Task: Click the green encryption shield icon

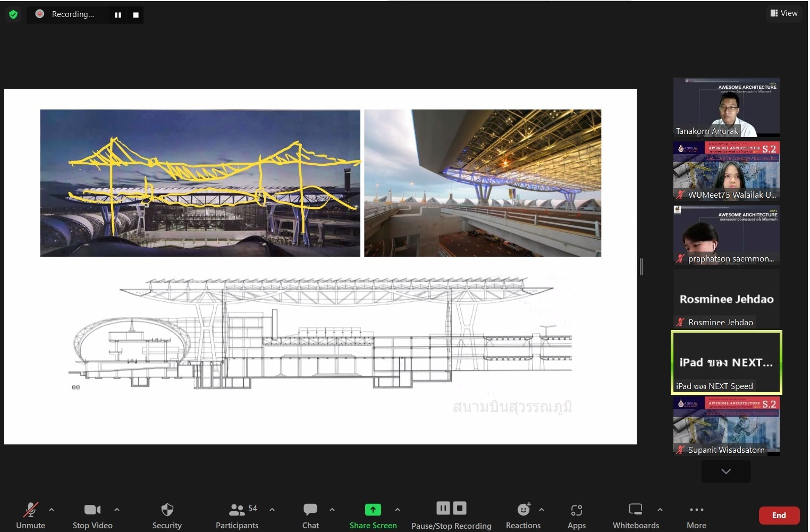Action: pyautogui.click(x=13, y=14)
